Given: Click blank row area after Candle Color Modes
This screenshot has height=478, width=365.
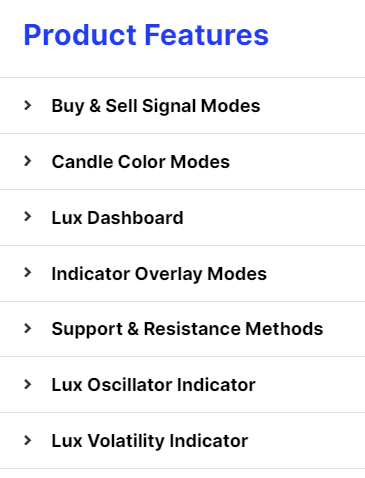Looking at the screenshot, I should point(297,162).
